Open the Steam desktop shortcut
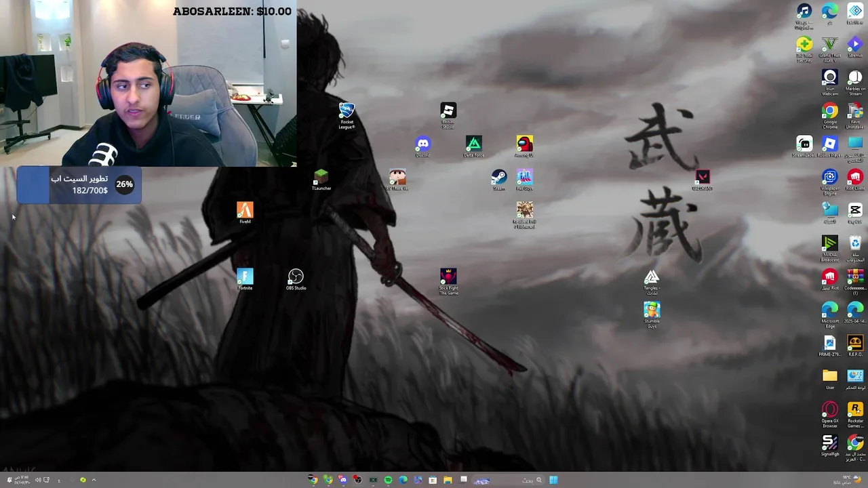This screenshot has width=868, height=488. pyautogui.click(x=499, y=179)
